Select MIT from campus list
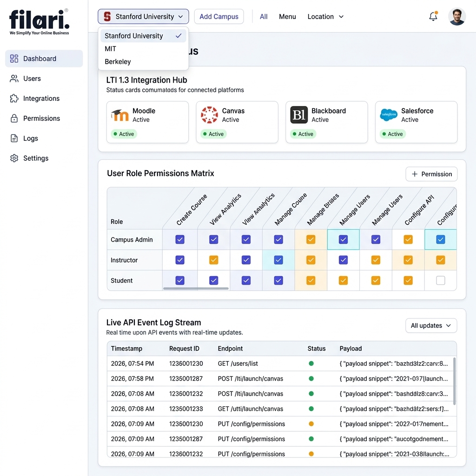This screenshot has width=476, height=476. coord(143,49)
